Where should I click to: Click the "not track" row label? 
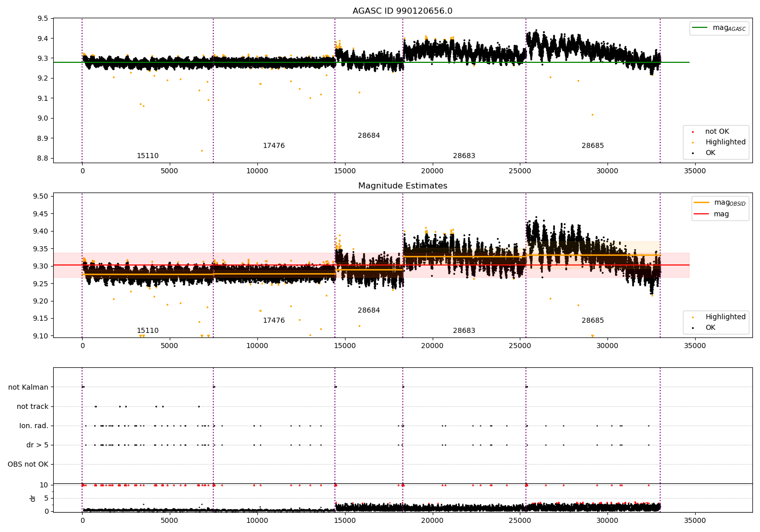[x=32, y=407]
